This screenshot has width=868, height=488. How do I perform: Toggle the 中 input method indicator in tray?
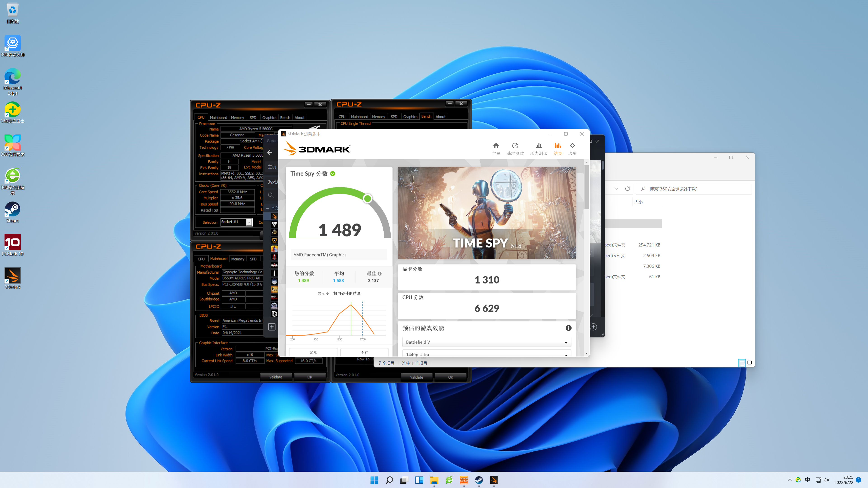click(807, 480)
